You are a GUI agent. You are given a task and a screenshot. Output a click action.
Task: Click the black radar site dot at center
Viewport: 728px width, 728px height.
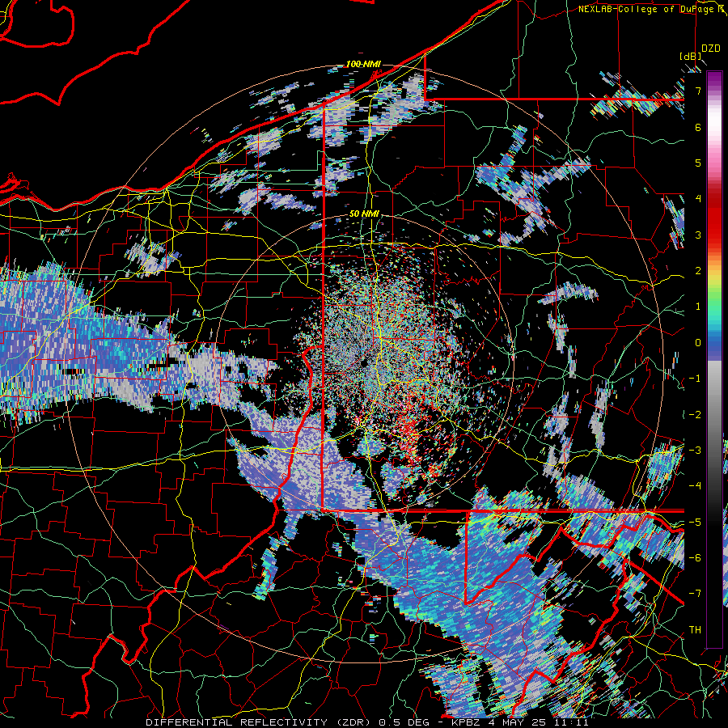click(x=363, y=362)
